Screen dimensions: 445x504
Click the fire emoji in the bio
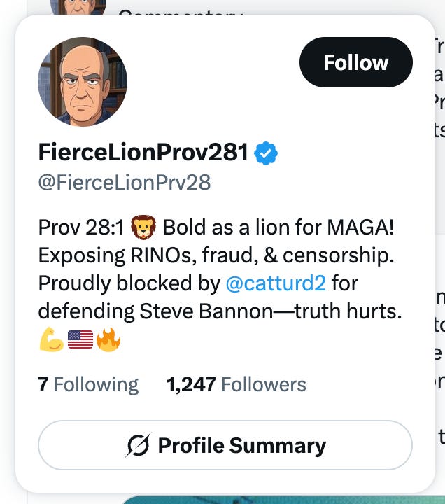point(108,340)
